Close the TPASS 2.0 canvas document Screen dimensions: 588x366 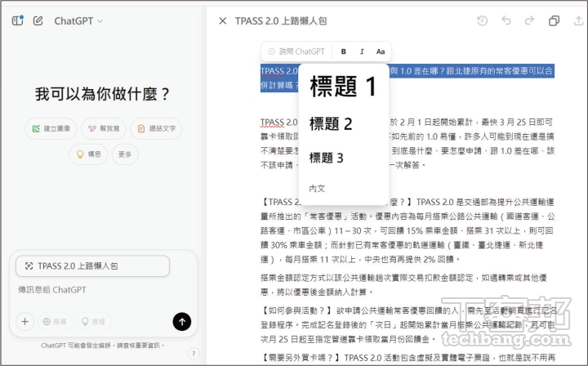point(222,21)
